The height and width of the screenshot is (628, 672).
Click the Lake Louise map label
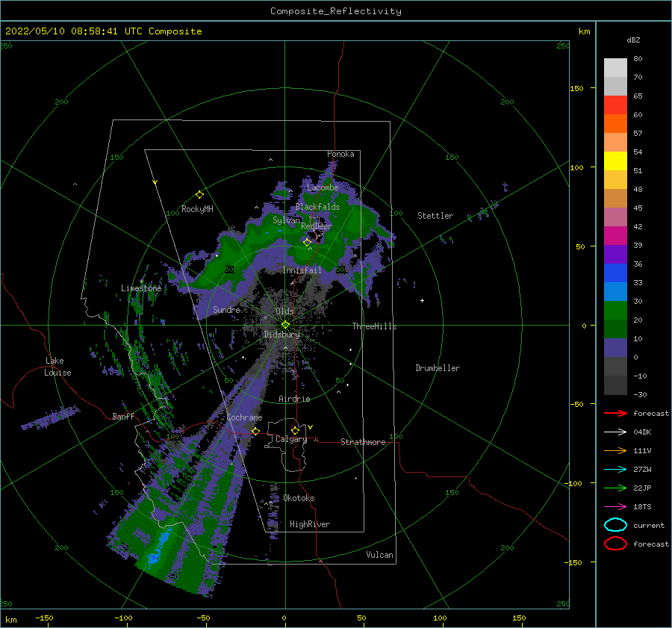coord(57,367)
